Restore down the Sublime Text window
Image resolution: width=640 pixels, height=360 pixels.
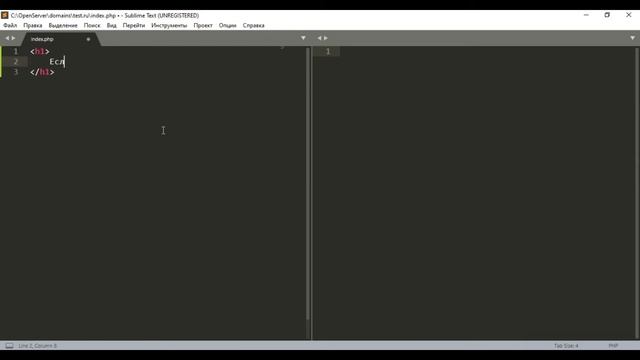[607, 15]
